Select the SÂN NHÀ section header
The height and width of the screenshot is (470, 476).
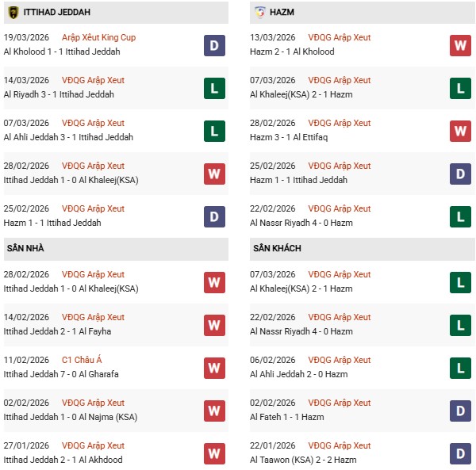pyautogui.click(x=25, y=248)
